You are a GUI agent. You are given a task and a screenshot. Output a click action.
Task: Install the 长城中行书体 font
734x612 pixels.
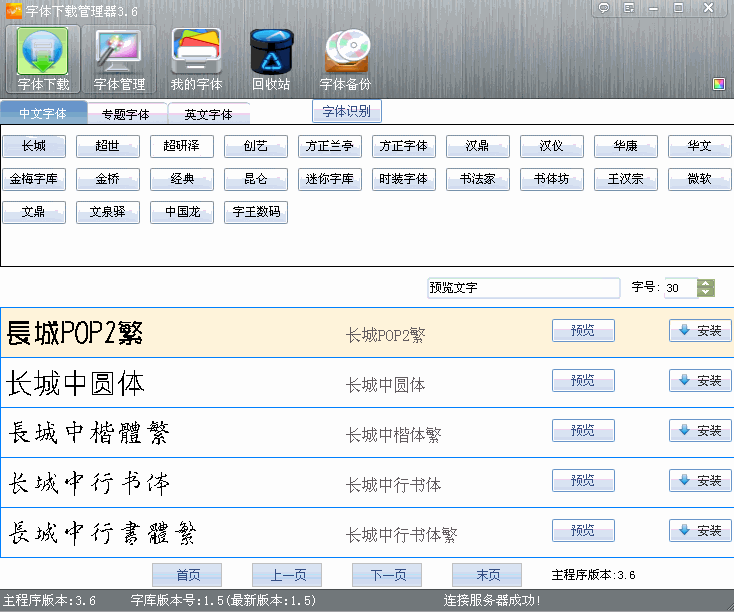(x=700, y=480)
